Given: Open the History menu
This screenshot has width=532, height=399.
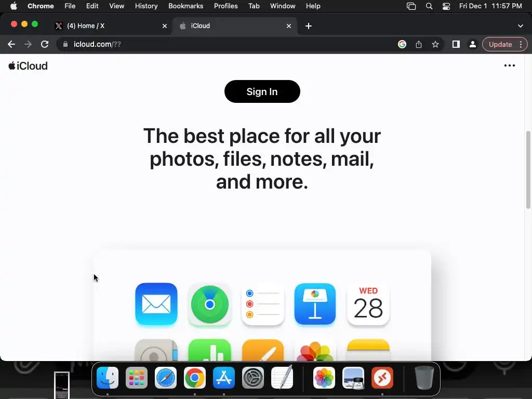Looking at the screenshot, I should pyautogui.click(x=146, y=6).
